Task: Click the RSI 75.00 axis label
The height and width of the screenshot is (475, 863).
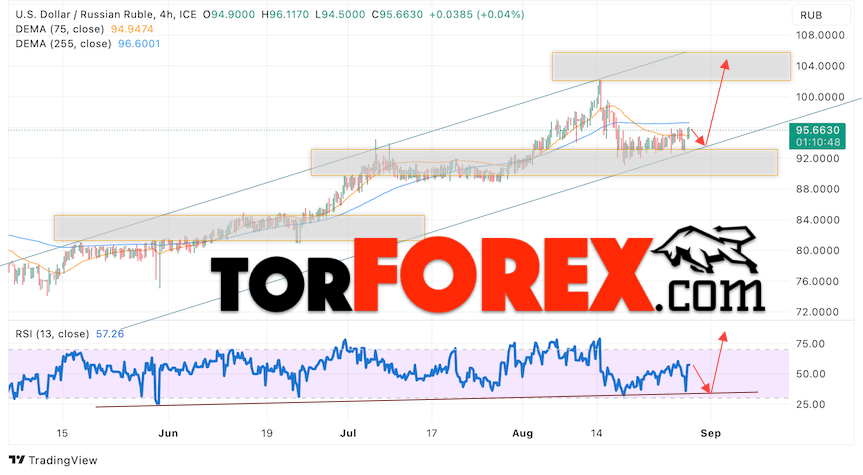Action: tap(811, 344)
